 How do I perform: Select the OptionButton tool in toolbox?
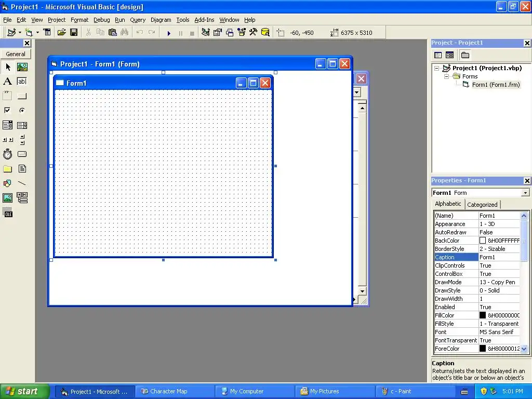click(x=22, y=110)
